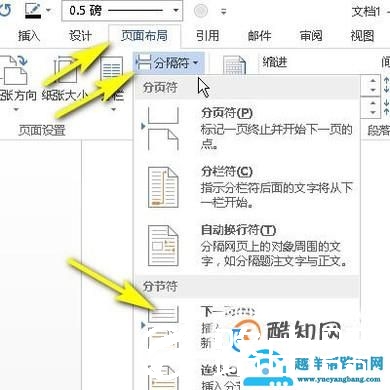Decrease the lower indent spinner value

[373, 112]
